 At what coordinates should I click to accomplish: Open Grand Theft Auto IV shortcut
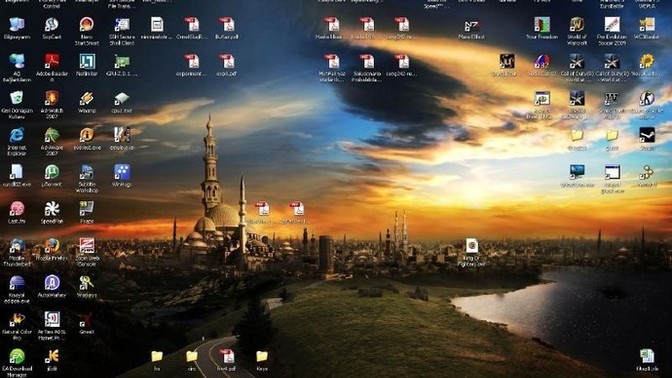[x=612, y=98]
